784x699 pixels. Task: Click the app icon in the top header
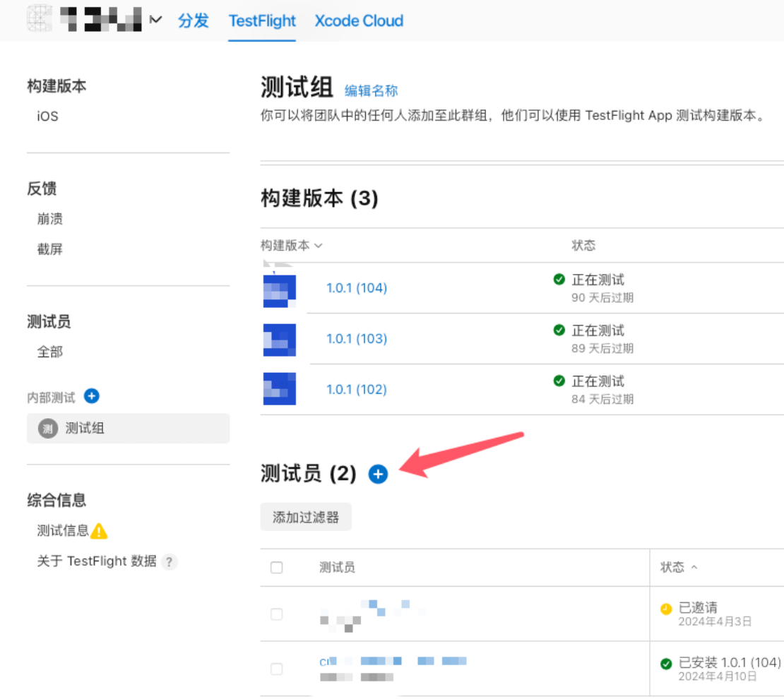[x=40, y=18]
